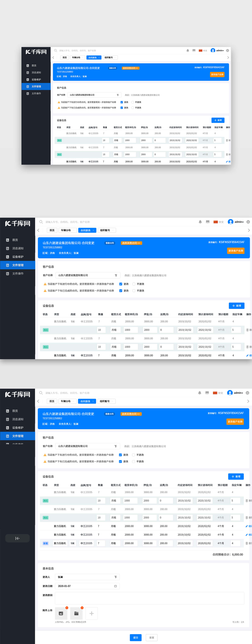This screenshot has height=644, width=252.
Task: Switch to 组织账号 tab in bottom mockup
Action: [106, 401]
